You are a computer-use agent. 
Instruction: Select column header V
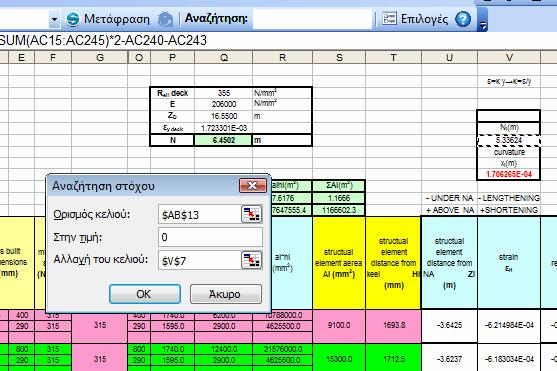tap(509, 57)
